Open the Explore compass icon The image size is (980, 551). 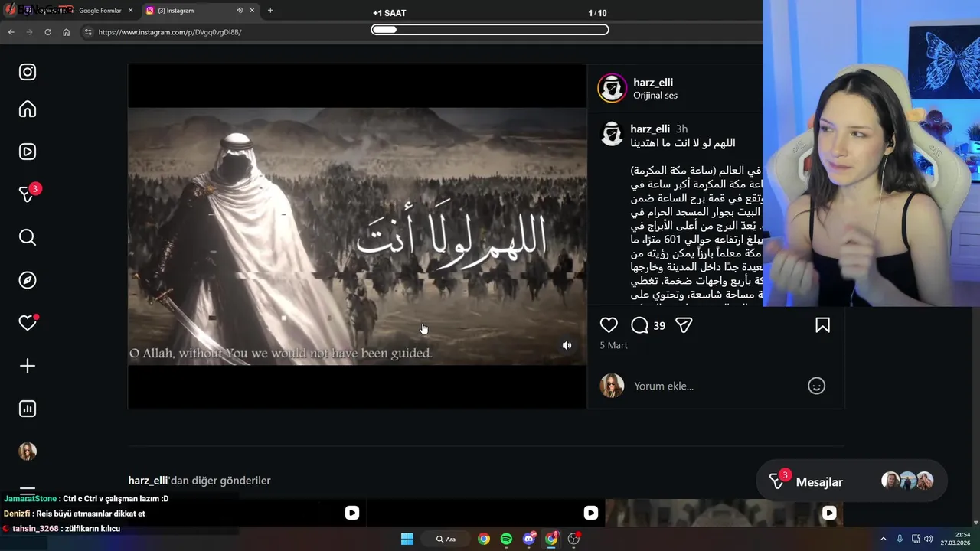click(x=28, y=280)
